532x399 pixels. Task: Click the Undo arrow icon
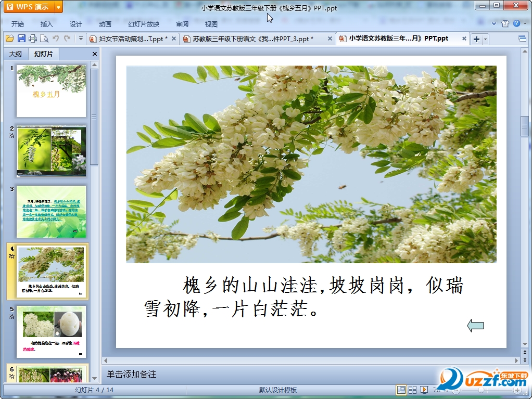(x=56, y=38)
